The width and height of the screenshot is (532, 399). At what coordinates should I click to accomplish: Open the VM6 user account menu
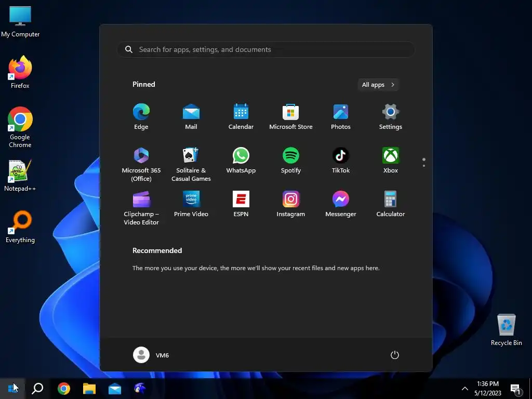point(151,355)
